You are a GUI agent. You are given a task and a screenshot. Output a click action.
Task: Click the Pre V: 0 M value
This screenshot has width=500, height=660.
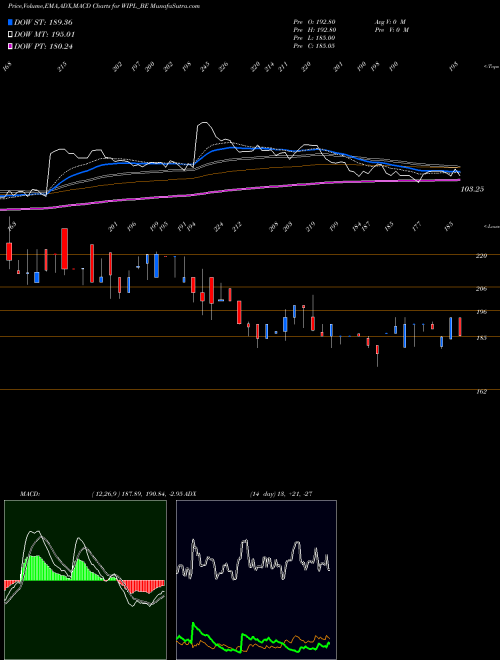[391, 30]
